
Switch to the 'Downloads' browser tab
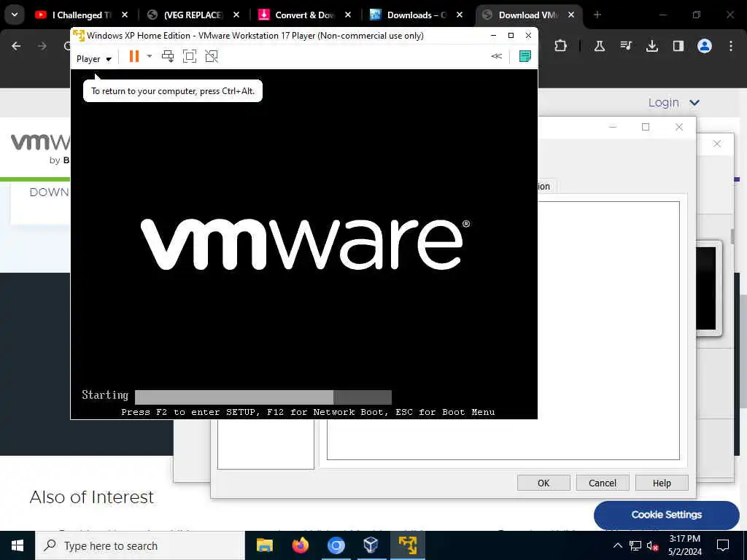click(417, 15)
